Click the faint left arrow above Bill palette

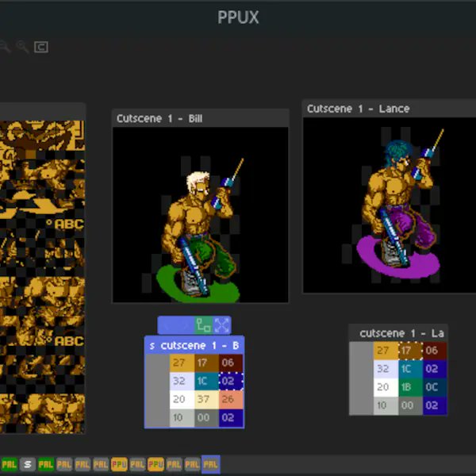point(167,325)
